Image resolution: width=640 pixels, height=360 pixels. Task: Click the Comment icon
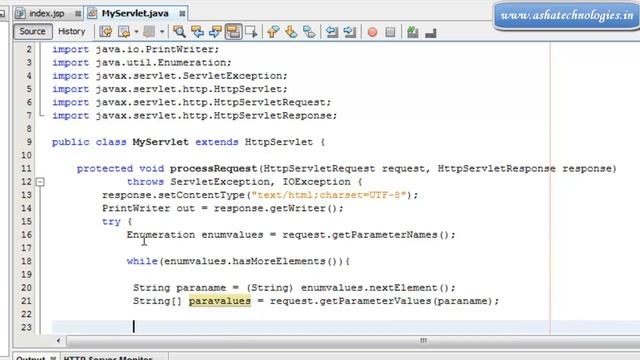[413, 32]
